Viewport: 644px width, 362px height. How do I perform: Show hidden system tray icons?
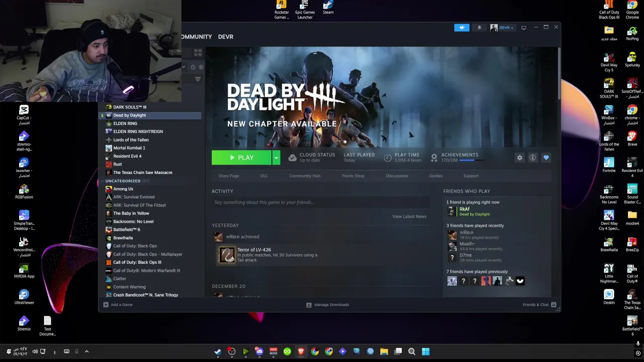coord(87,351)
